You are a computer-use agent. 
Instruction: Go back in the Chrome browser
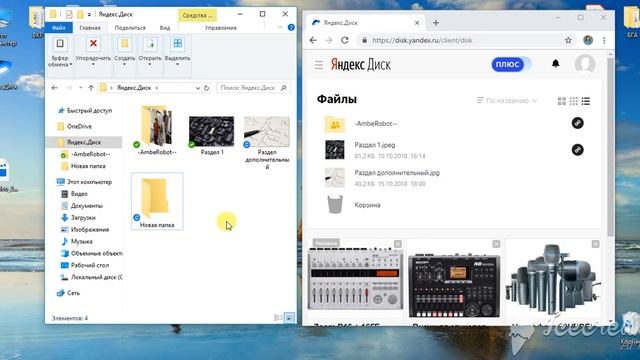point(313,40)
